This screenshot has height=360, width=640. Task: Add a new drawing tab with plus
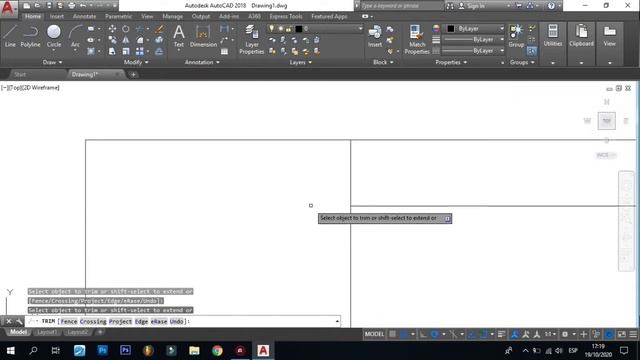pos(133,74)
